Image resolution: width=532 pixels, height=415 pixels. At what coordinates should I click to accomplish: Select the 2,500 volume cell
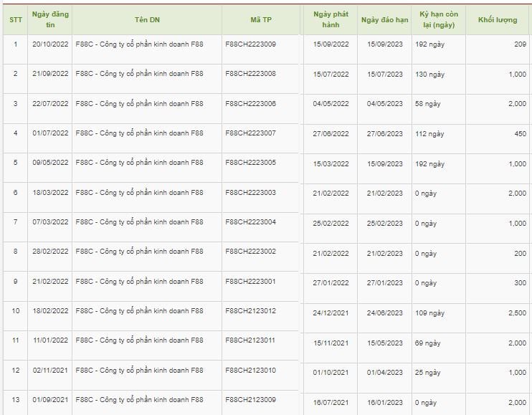516,313
